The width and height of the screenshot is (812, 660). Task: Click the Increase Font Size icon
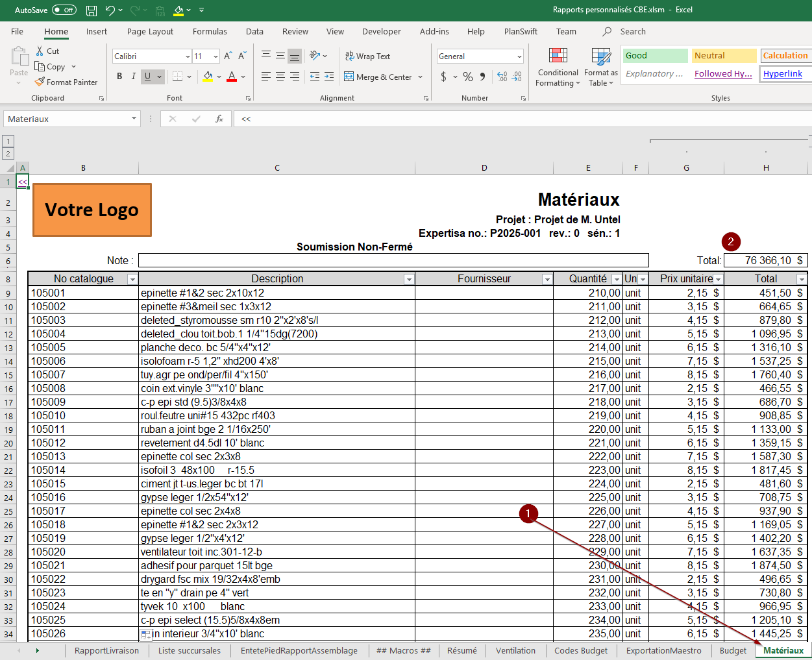tap(228, 56)
